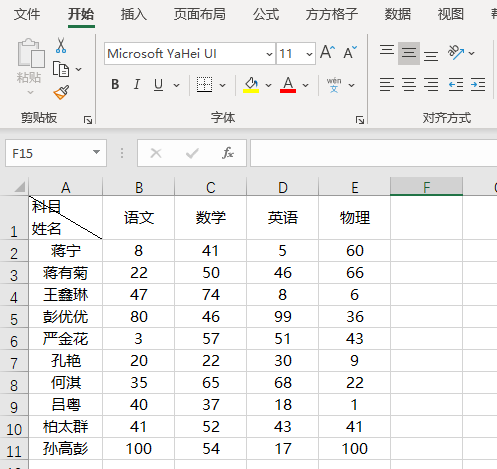Open the Name Box dropdown arrow
The height and width of the screenshot is (469, 497).
[96, 152]
